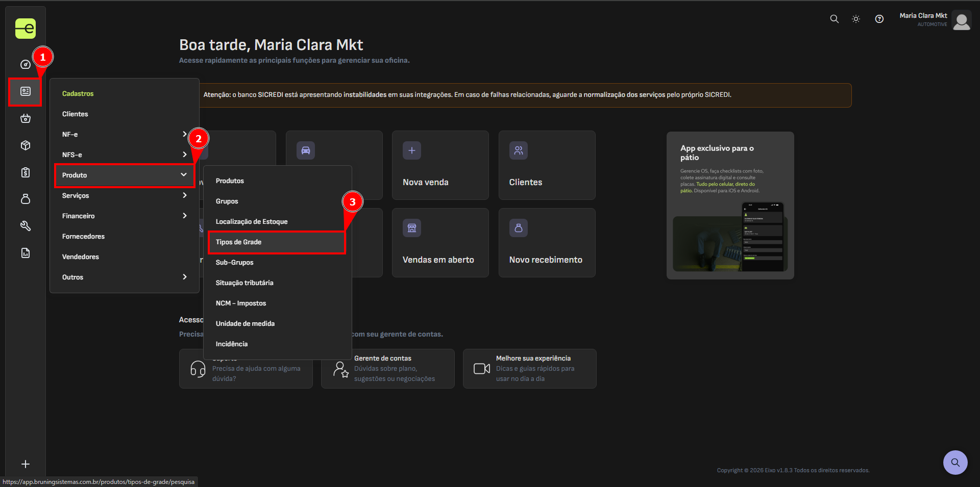Click the video camera icon

click(482, 369)
